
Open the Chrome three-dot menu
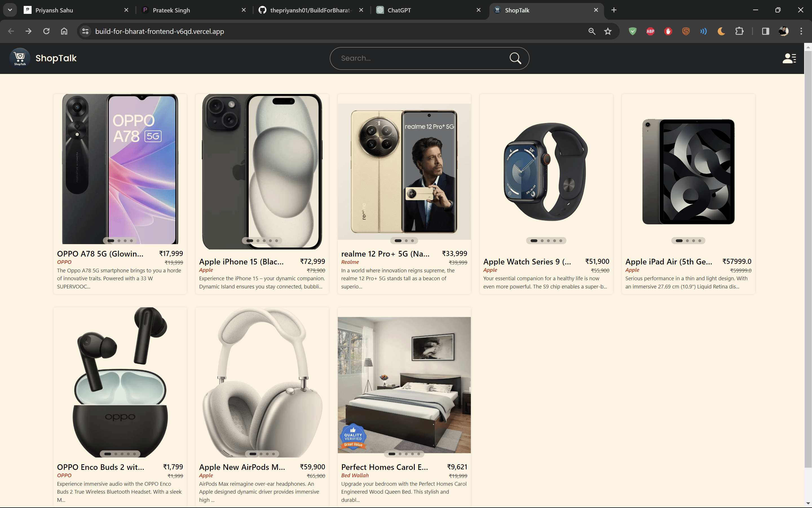[801, 31]
